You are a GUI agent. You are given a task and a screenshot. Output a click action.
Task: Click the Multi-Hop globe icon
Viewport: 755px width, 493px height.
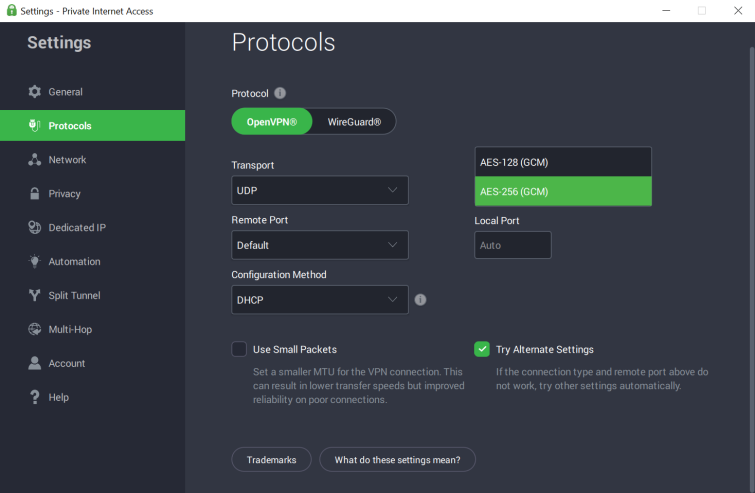35,329
